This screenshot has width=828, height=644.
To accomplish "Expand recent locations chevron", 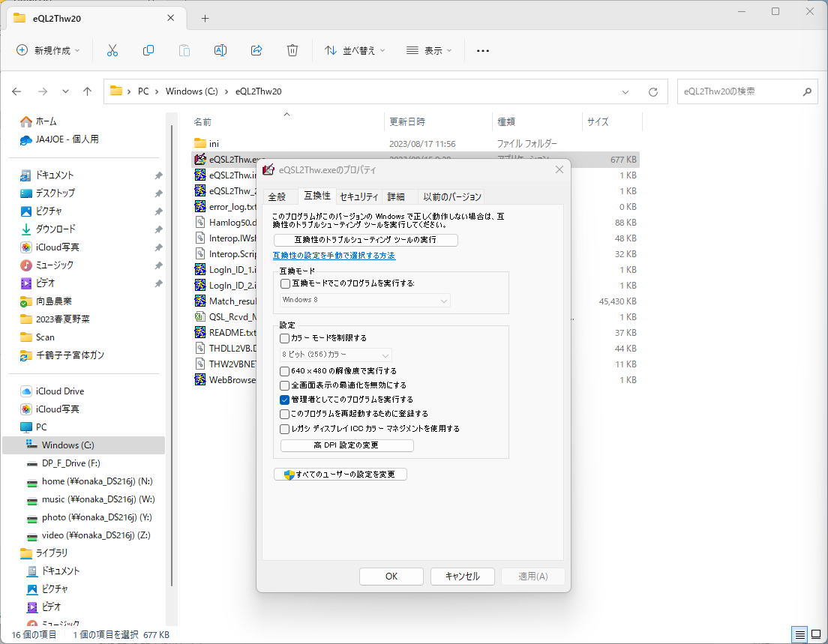I will pos(65,91).
